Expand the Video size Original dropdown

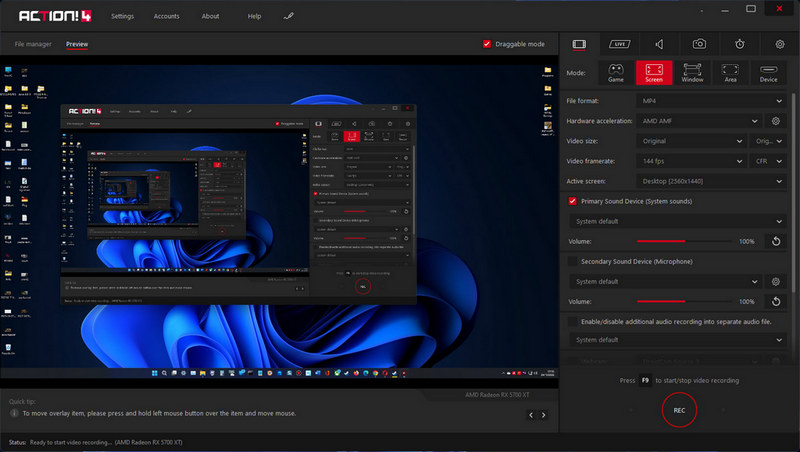click(691, 141)
